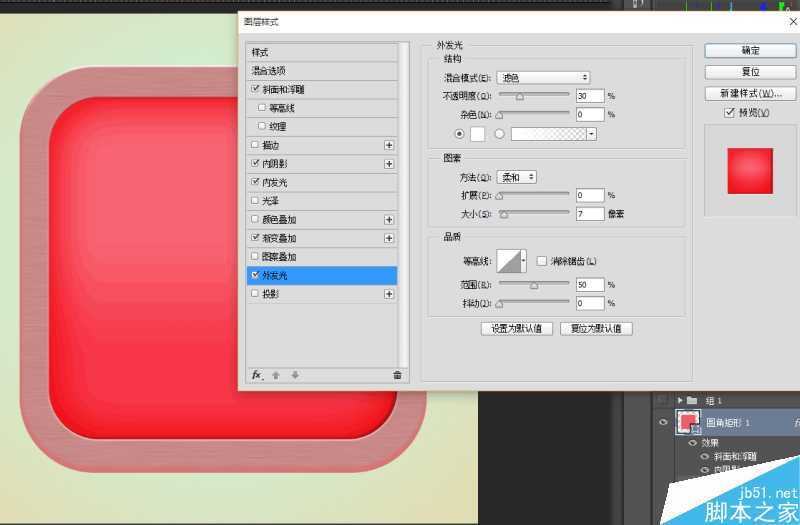This screenshot has height=525, width=800.
Task: Hide the 圆角矩形 1 layer via eye icon
Action: click(x=663, y=422)
